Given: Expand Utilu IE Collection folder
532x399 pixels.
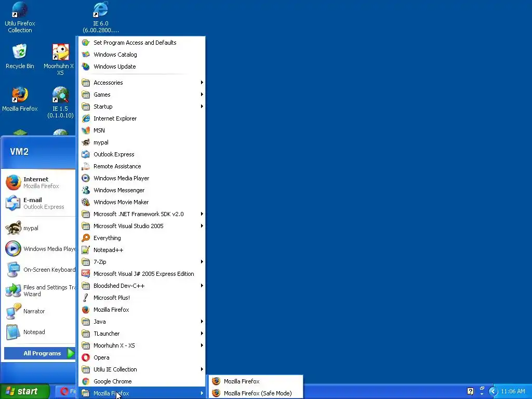Looking at the screenshot, I should click(142, 369).
